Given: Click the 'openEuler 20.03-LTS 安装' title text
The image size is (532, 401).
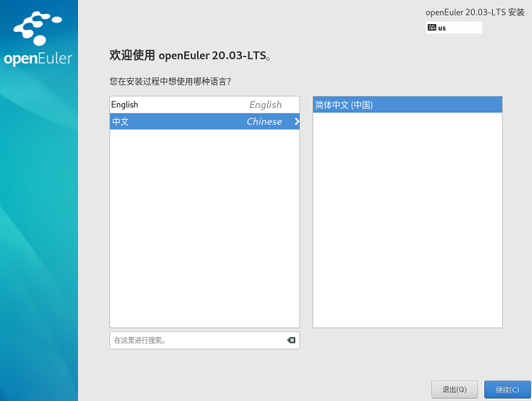Looking at the screenshot, I should pyautogui.click(x=474, y=13).
